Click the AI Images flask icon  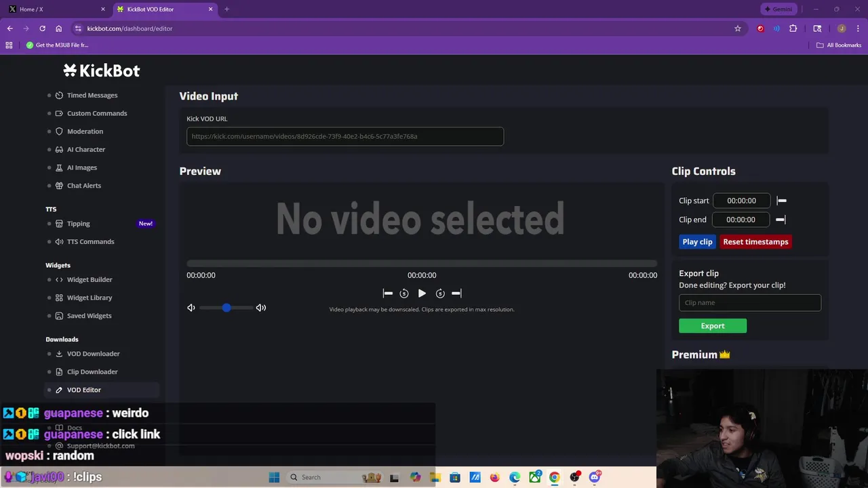click(59, 167)
